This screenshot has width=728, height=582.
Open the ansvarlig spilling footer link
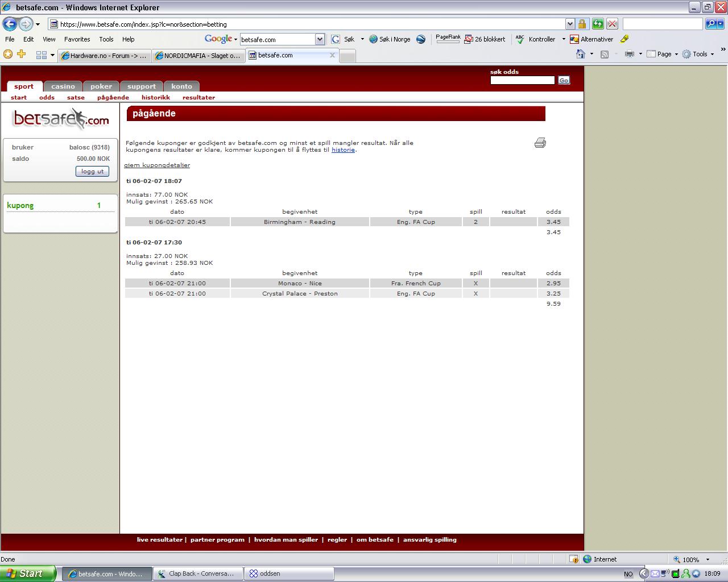coord(430,540)
